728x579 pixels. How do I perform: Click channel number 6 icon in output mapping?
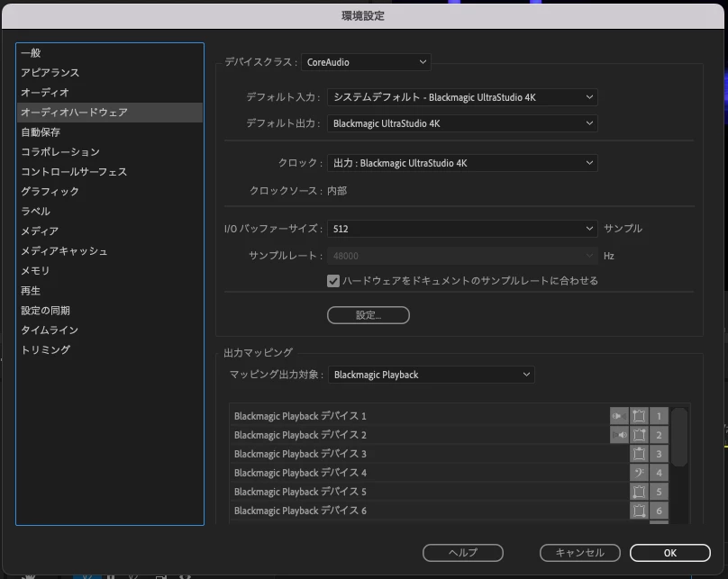click(659, 511)
